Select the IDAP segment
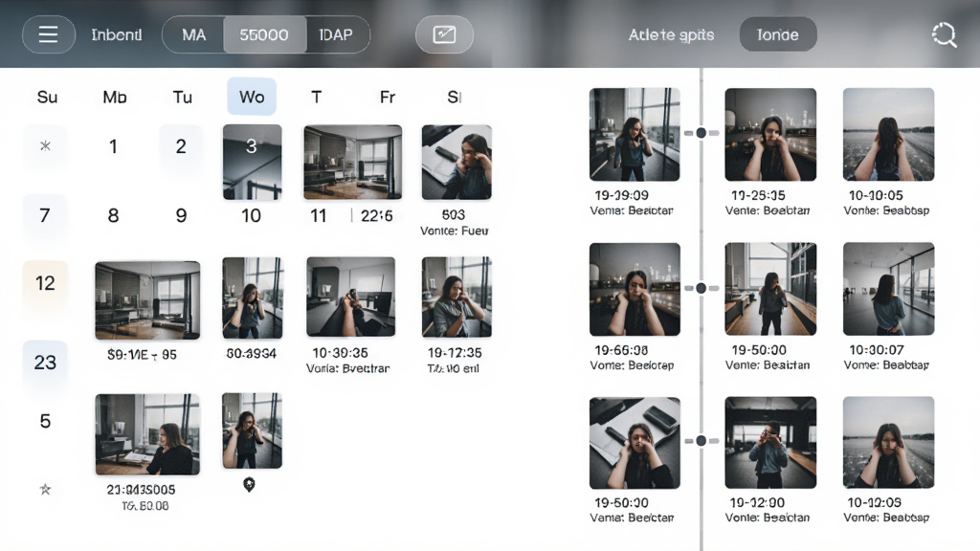The image size is (980, 551). coord(337,34)
